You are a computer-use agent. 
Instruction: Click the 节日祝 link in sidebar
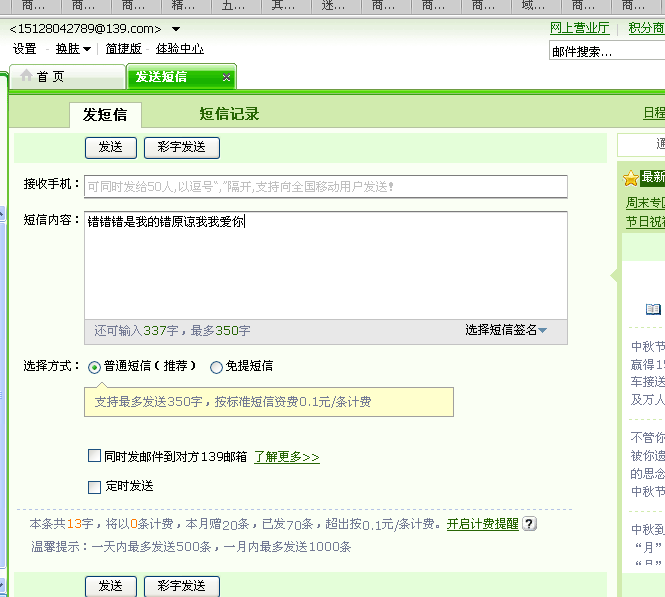(645, 221)
